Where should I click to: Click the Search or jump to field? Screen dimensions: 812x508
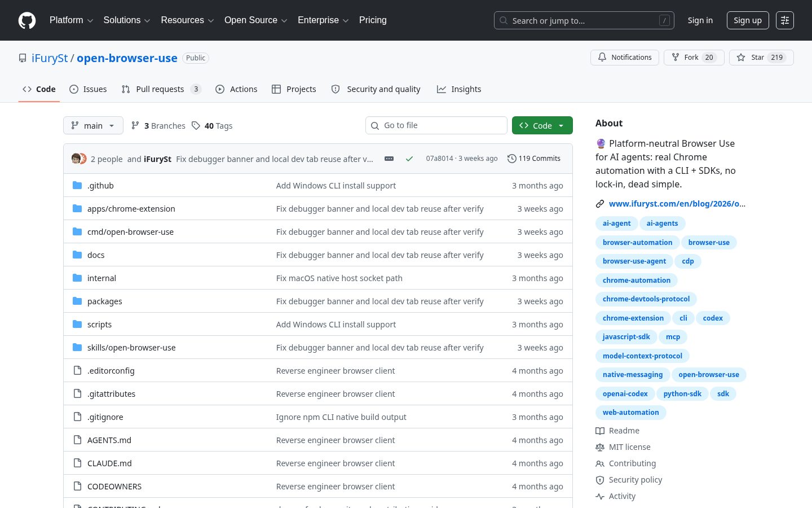click(584, 20)
